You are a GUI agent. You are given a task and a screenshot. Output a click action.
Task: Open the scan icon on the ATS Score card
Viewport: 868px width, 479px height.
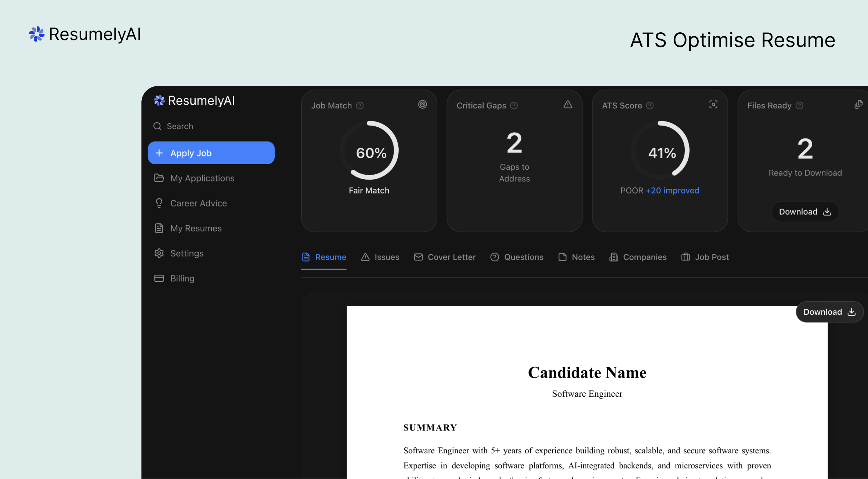coord(713,105)
